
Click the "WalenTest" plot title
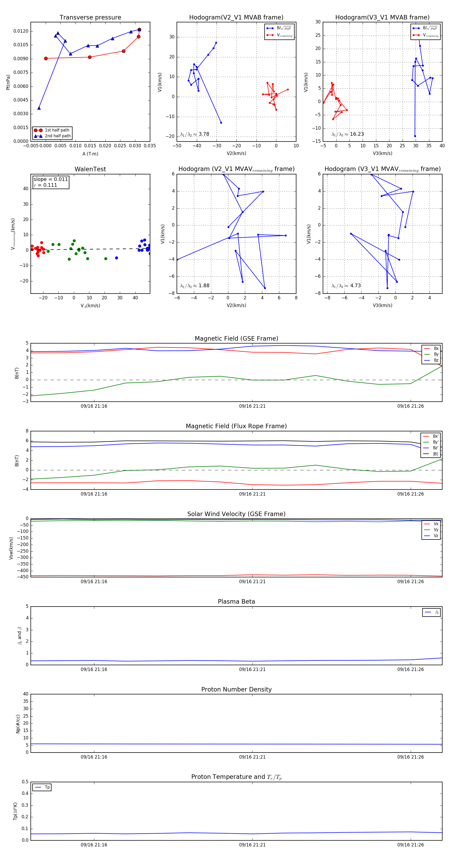90,169
